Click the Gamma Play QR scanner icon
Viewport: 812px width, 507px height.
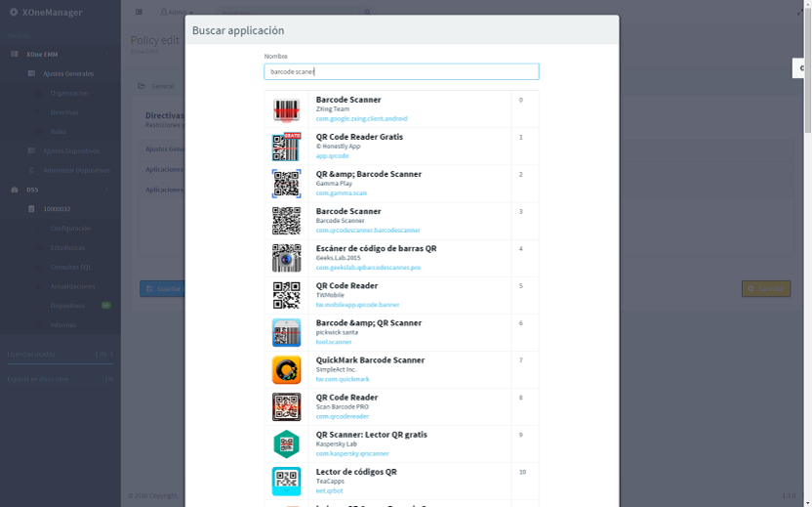(286, 184)
